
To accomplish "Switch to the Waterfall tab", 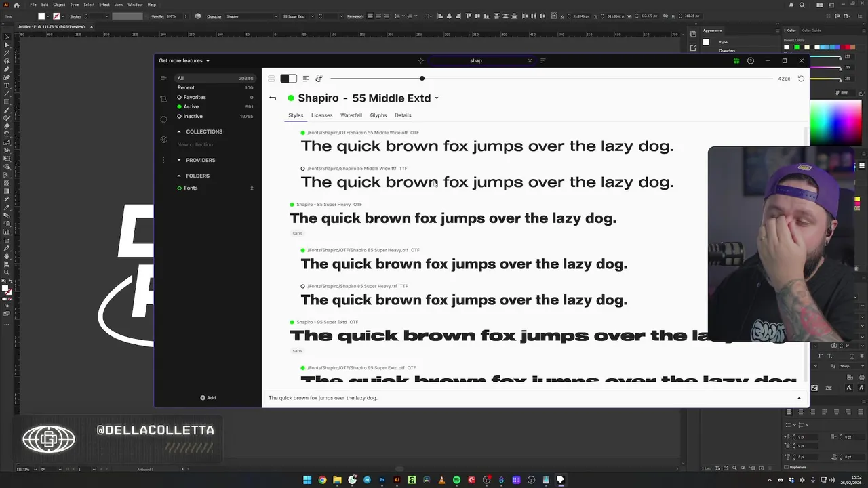I will pyautogui.click(x=351, y=115).
